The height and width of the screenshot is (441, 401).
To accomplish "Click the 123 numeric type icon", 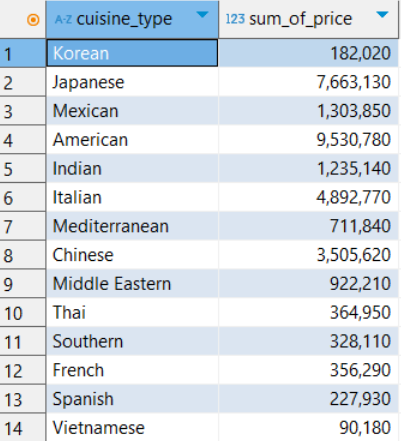I will [235, 19].
